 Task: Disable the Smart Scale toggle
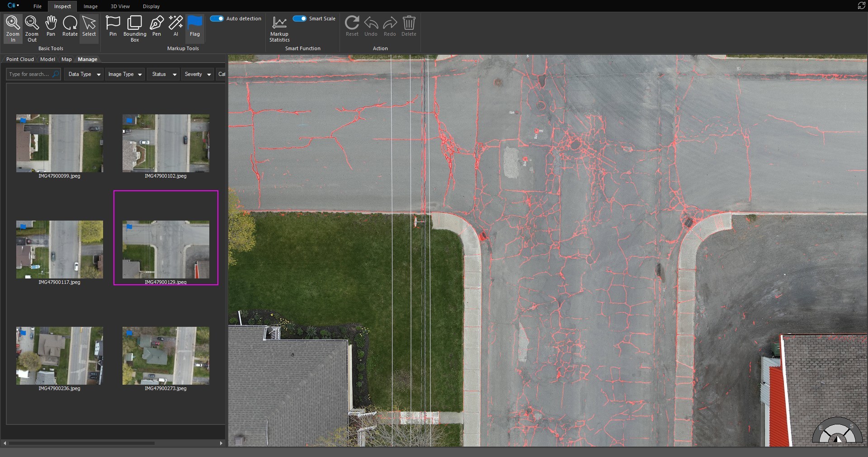(x=300, y=19)
